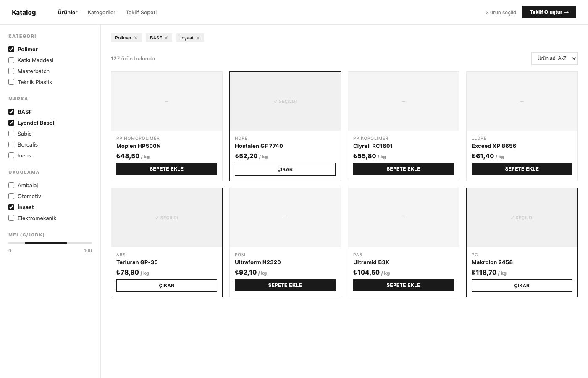Image resolution: width=588 pixels, height=378 pixels.
Task: Remove Hostalen GF 7740 with Çıkar
Action: [x=285, y=169]
